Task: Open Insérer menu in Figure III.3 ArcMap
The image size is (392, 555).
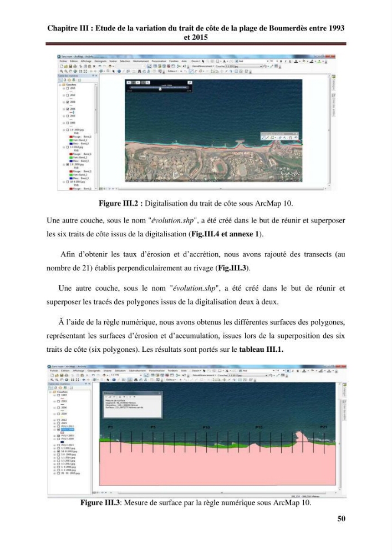Action: tap(108, 371)
